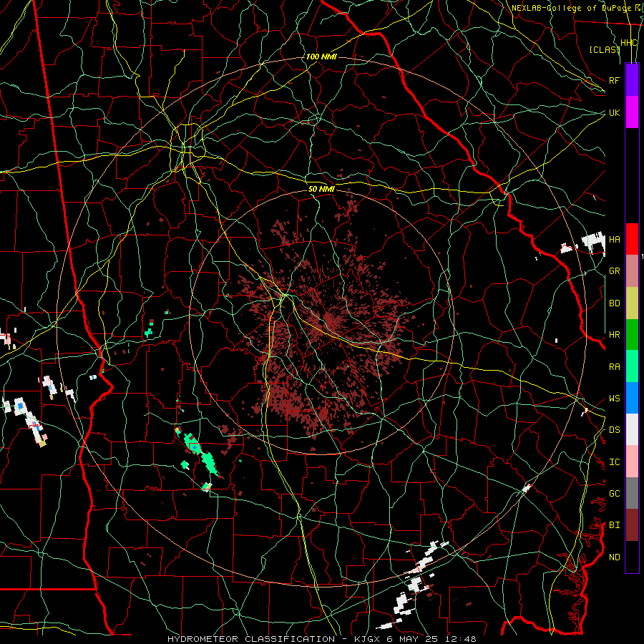
Task: Click the "HHC" product code label
Action: (x=629, y=43)
